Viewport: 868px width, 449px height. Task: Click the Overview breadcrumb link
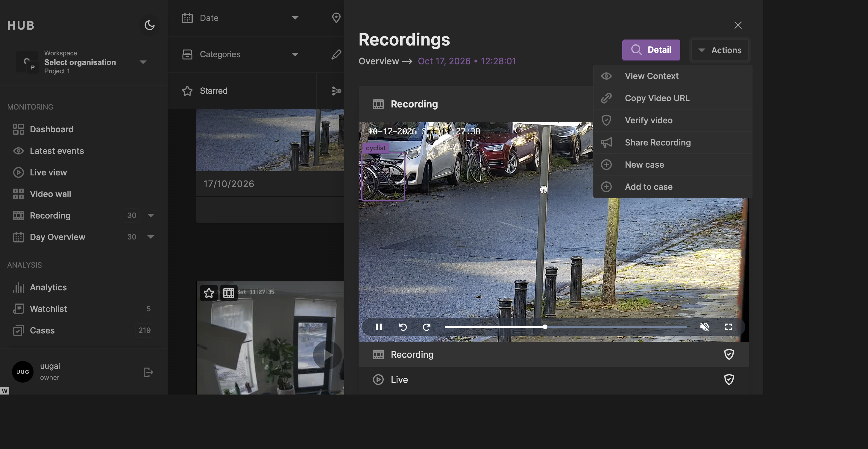coord(379,61)
